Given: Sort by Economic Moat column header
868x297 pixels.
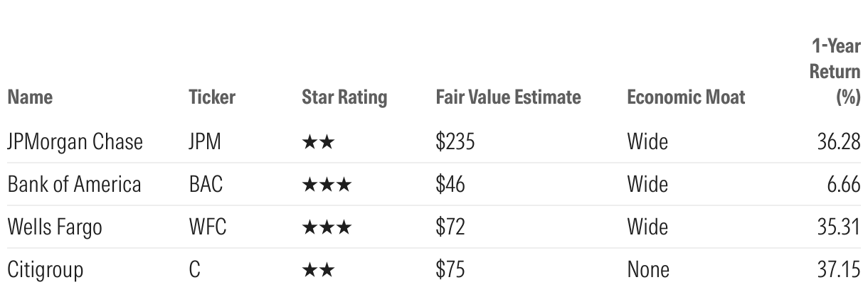Looking at the screenshot, I should pos(686,98).
